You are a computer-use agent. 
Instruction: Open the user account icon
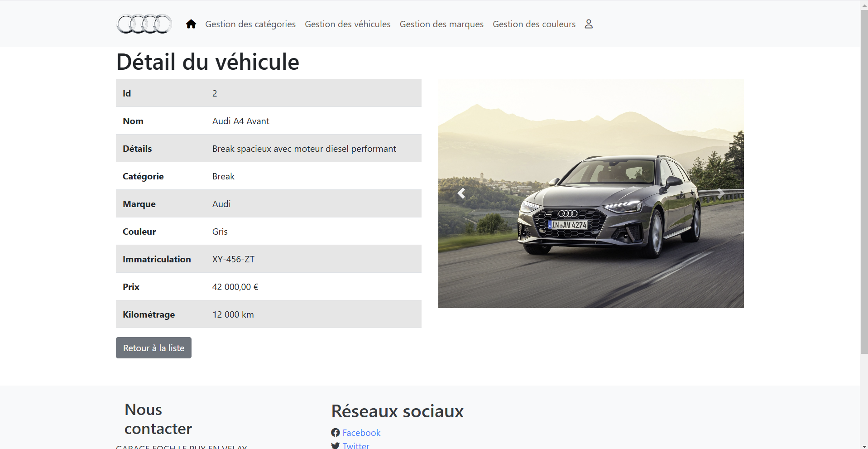(588, 24)
